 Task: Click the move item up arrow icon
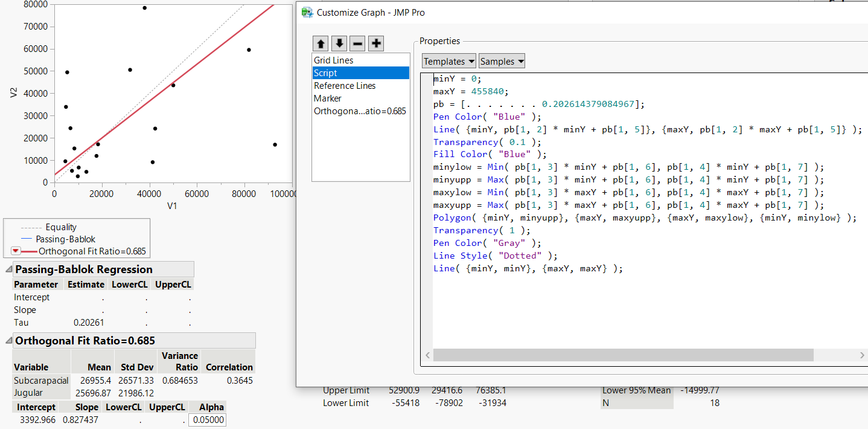pos(321,43)
